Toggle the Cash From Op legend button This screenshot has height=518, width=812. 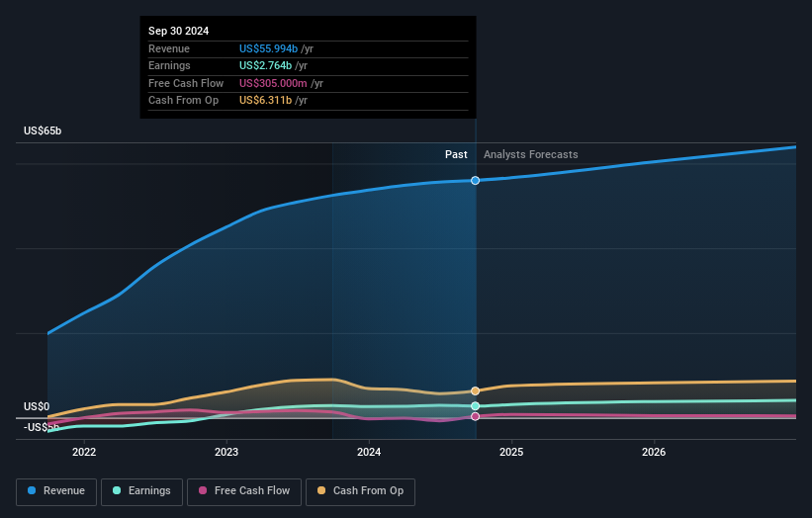(360, 491)
